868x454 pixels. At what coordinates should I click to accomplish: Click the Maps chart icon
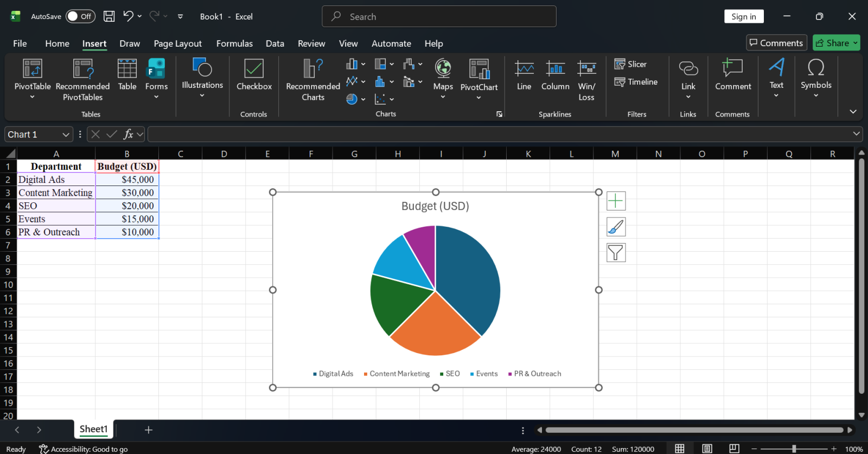click(443, 79)
